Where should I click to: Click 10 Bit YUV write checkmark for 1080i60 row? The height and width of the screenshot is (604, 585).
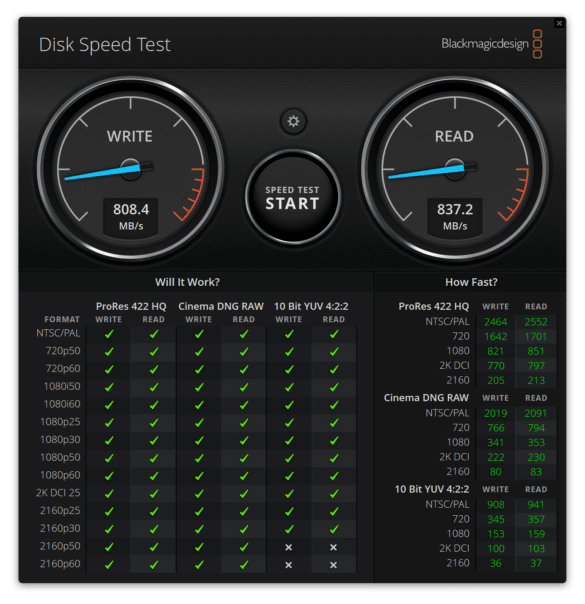click(x=289, y=405)
